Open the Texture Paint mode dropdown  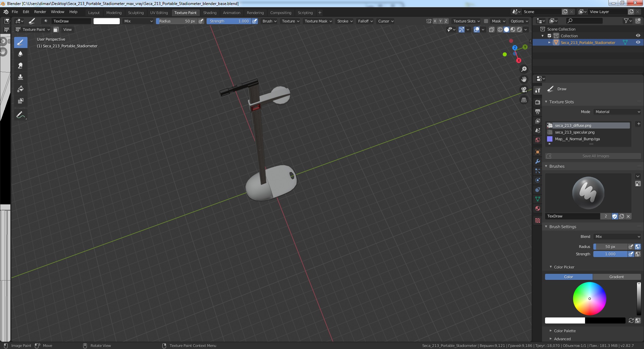33,30
